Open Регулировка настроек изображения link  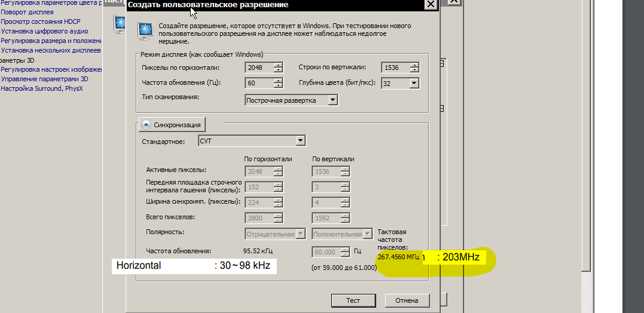point(51,69)
